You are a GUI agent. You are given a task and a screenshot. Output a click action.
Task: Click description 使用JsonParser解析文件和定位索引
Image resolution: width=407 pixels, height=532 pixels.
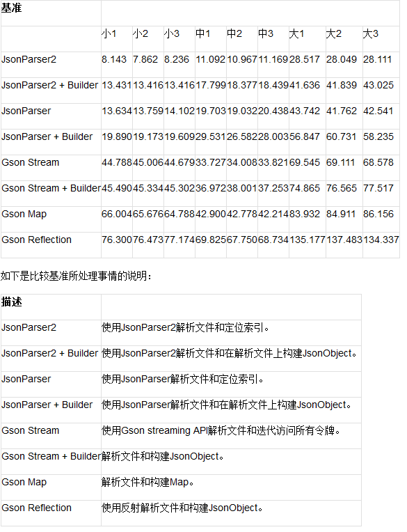(x=183, y=379)
